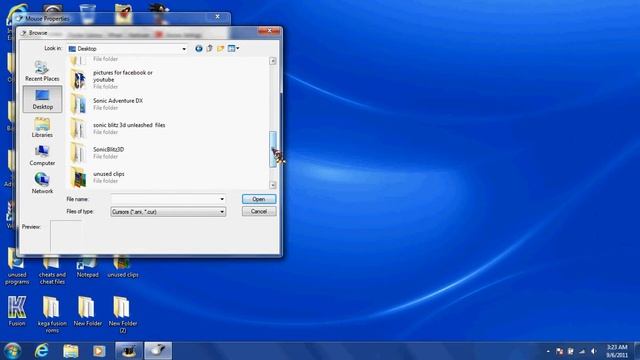Screen dimensions: 640x360
Task: Click the volume speaker tray icon
Action: (x=594, y=351)
